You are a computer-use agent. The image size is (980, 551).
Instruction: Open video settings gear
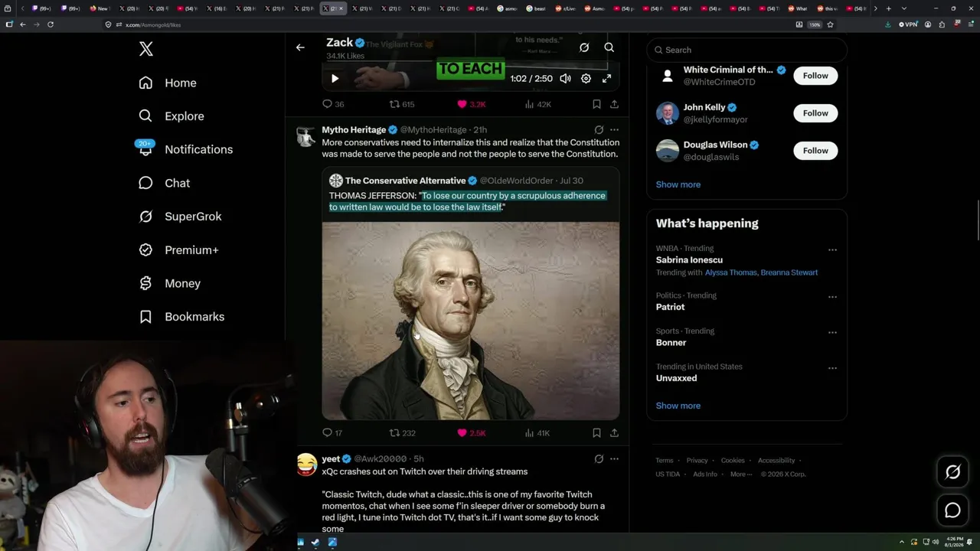(586, 78)
